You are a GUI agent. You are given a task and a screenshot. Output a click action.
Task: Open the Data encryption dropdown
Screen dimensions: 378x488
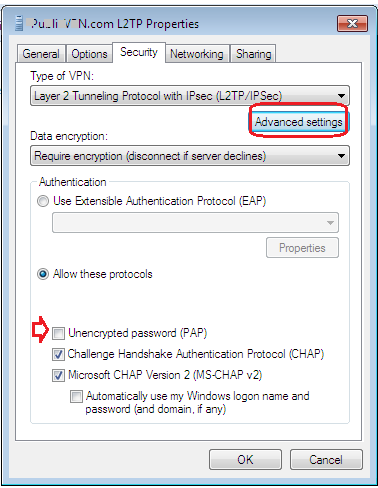tap(190, 156)
